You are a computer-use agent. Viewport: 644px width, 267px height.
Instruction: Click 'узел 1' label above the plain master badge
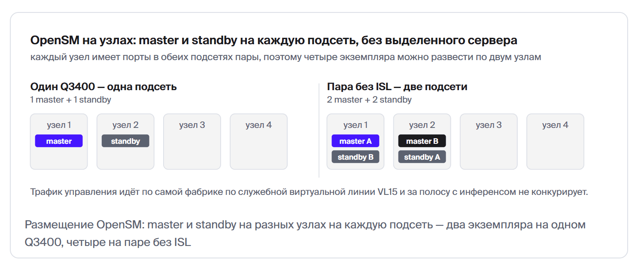coord(59,125)
